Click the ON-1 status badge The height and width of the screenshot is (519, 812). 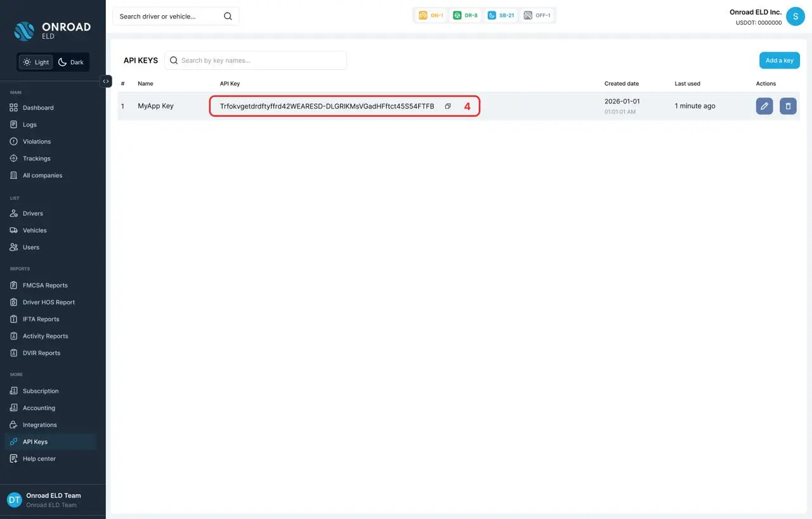[431, 15]
